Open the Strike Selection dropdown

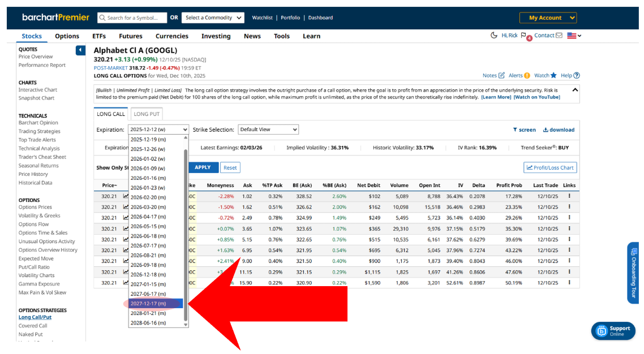click(268, 129)
